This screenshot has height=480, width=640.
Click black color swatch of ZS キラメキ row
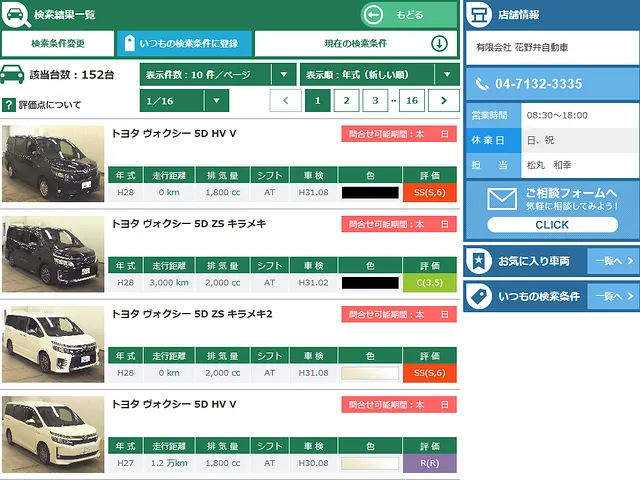click(370, 283)
